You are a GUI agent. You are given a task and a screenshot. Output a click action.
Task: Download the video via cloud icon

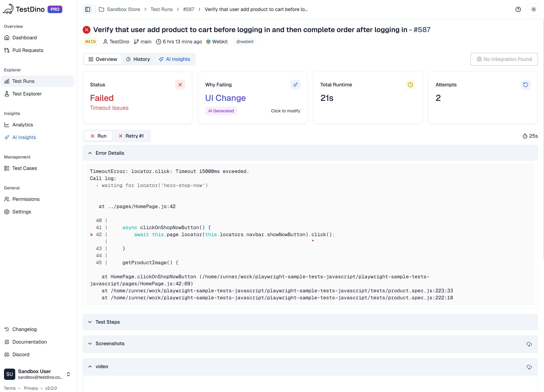pyautogui.click(x=529, y=367)
